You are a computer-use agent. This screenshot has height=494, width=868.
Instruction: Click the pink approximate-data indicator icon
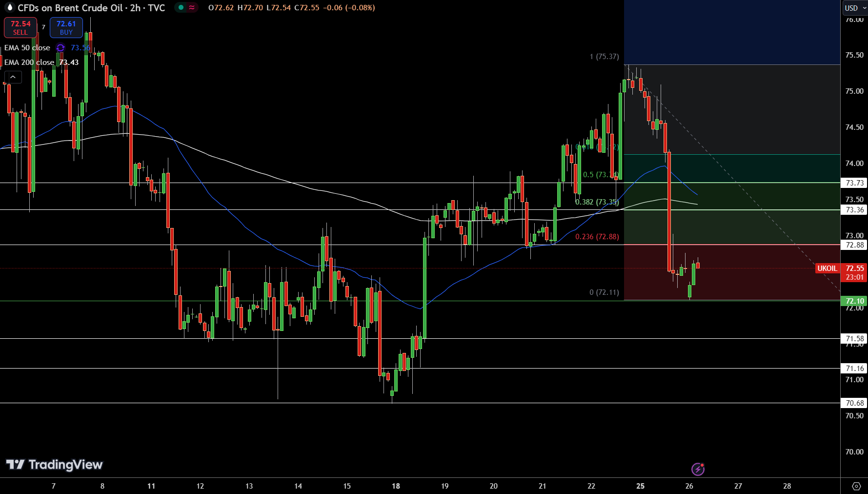point(192,8)
